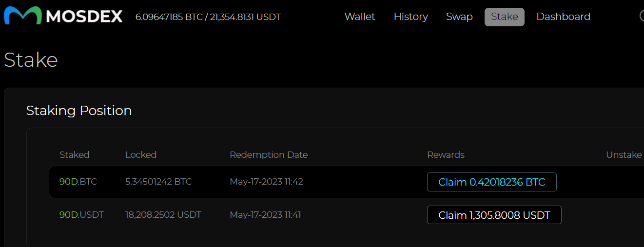The image size is (644, 247).
Task: Click the Unstake column header
Action: [624, 155]
